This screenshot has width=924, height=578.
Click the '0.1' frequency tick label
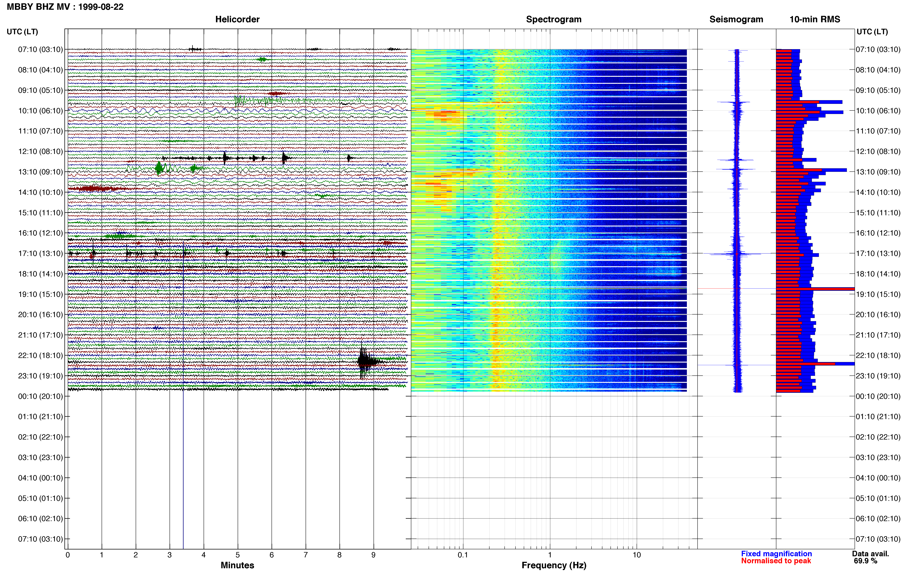[x=463, y=555]
